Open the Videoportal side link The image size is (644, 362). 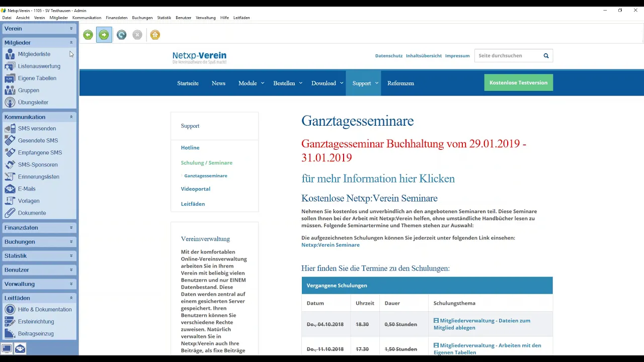tap(196, 189)
